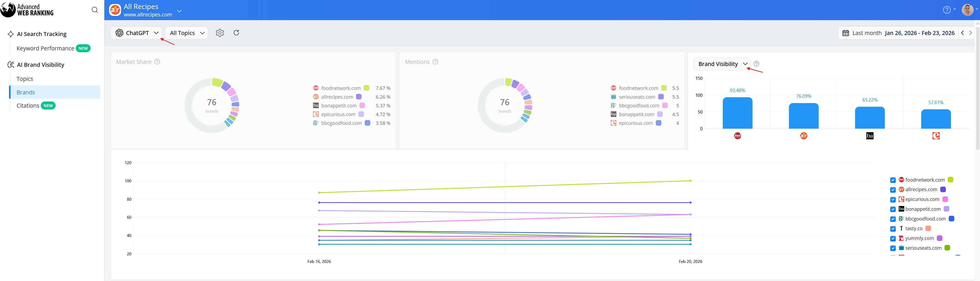Image resolution: width=980 pixels, height=281 pixels.
Task: Click the AI Brand Visibility icon
Action: pyautogui.click(x=11, y=65)
